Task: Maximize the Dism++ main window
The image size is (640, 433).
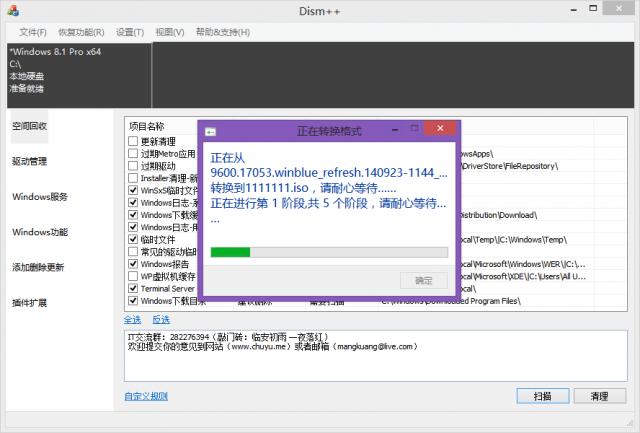Action: coord(593,8)
